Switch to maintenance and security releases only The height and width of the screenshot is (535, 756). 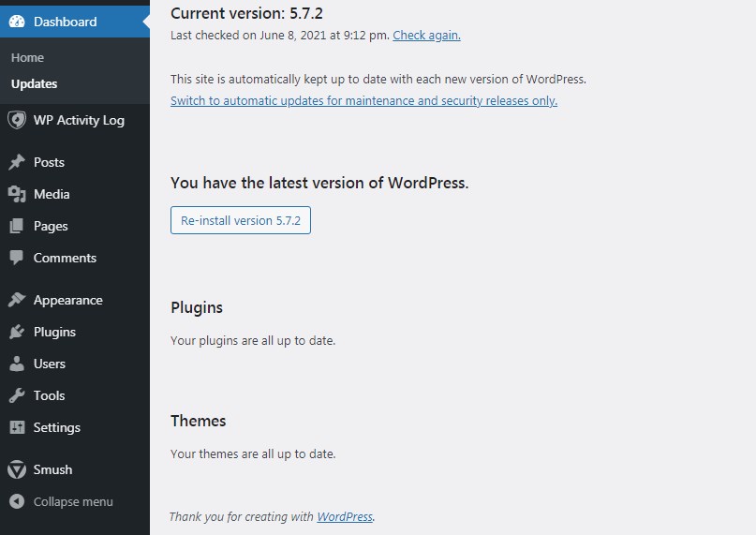(364, 101)
